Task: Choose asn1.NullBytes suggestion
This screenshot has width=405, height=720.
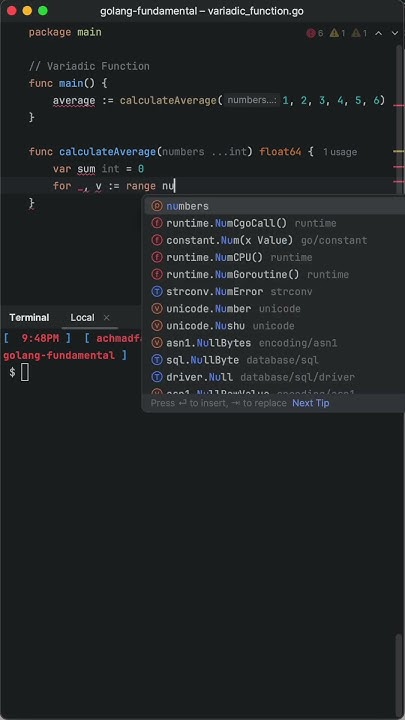Action: pyautogui.click(x=275, y=343)
